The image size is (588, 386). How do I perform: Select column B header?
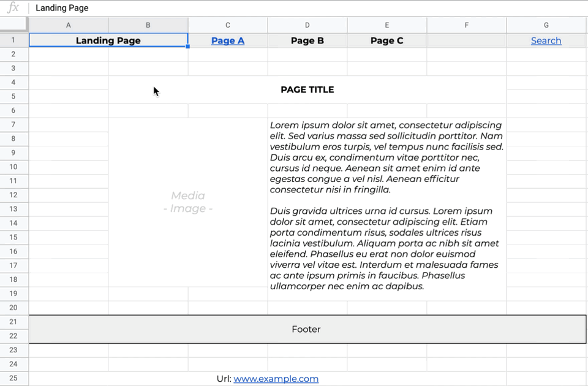pyautogui.click(x=148, y=25)
